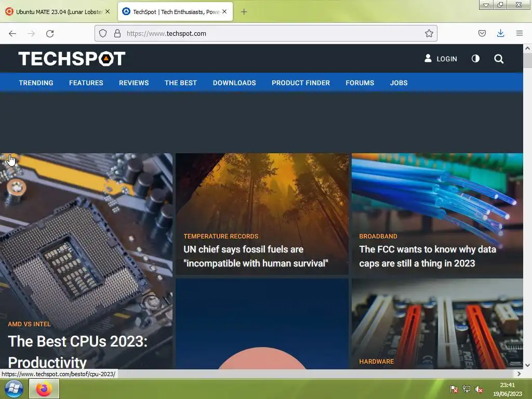Click the TechSpot logo
The height and width of the screenshot is (399, 532).
click(x=72, y=58)
